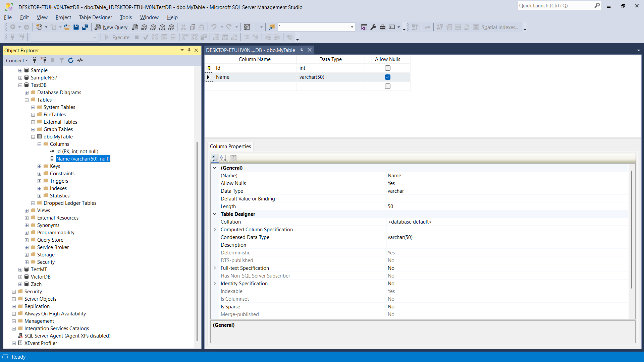This screenshot has width=644, height=362.
Task: Click the Properties Window wrench icon
Action: pyautogui.click(x=373, y=27)
